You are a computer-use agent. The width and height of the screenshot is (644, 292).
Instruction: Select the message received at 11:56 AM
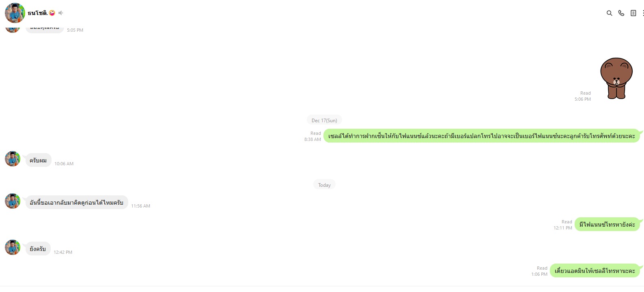click(77, 202)
